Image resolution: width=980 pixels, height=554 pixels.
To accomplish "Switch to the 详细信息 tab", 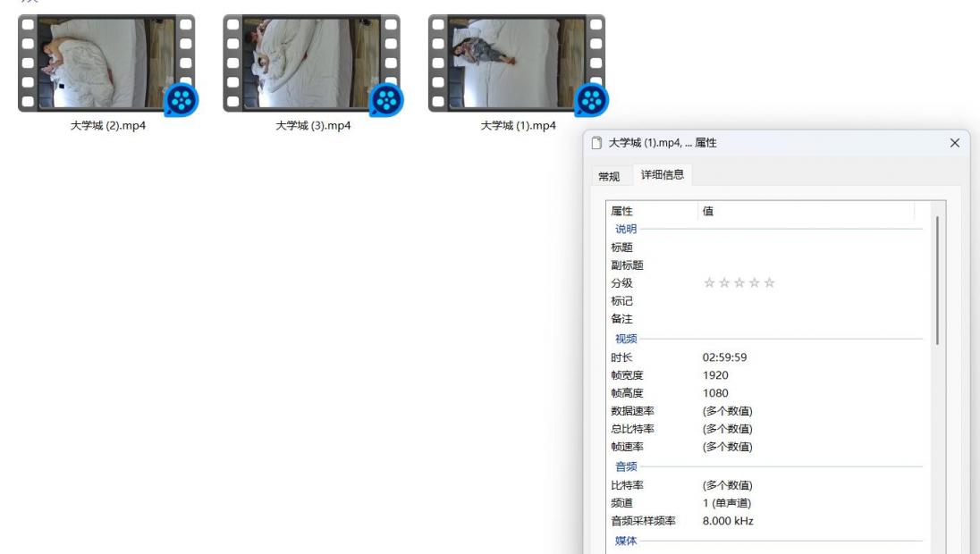I will [663, 175].
